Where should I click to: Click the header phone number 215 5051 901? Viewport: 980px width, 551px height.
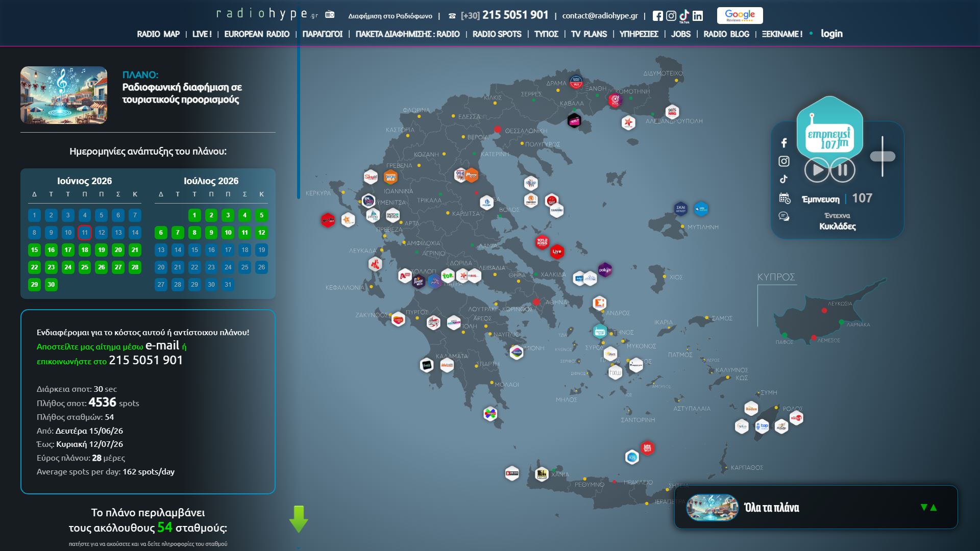[516, 15]
